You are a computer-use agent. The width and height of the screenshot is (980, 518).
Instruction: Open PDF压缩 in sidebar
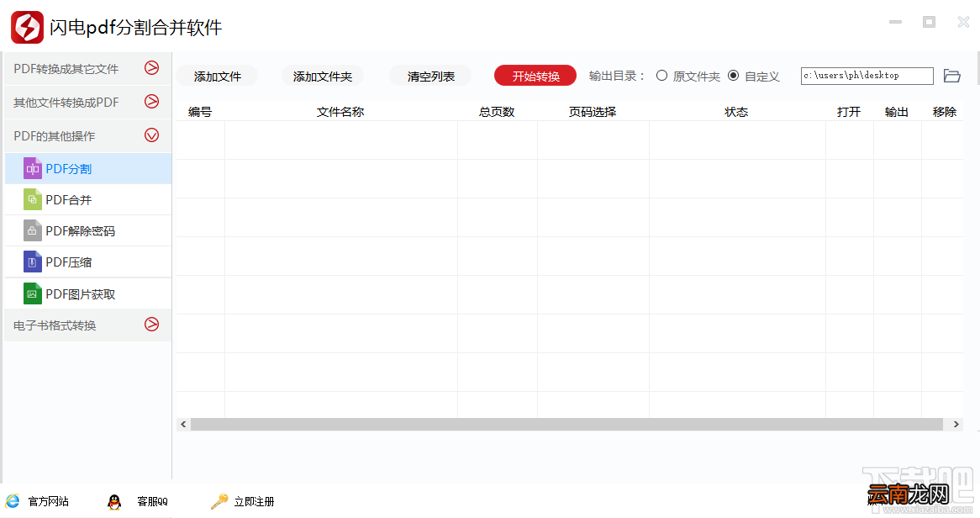tap(88, 262)
